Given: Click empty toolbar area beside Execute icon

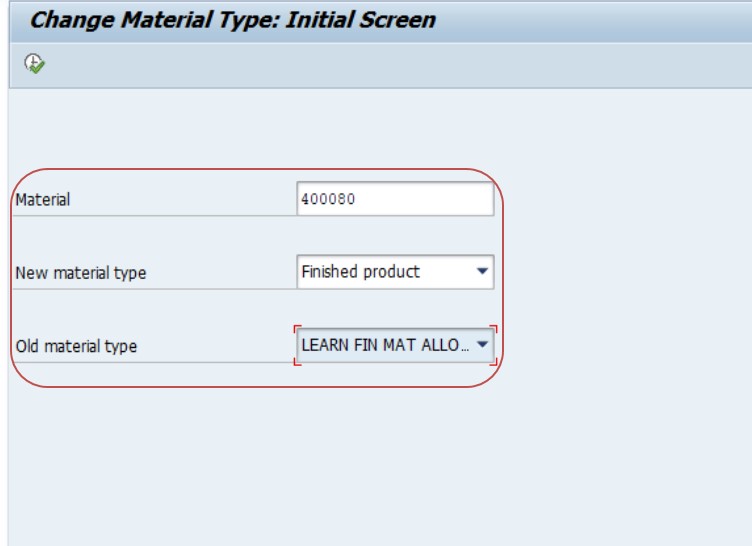Looking at the screenshot, I should (384, 65).
